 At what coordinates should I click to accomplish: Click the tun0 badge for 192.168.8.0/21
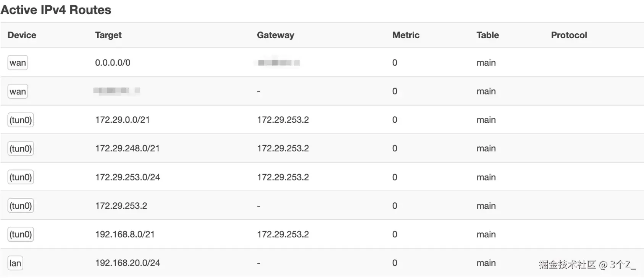pos(21,234)
